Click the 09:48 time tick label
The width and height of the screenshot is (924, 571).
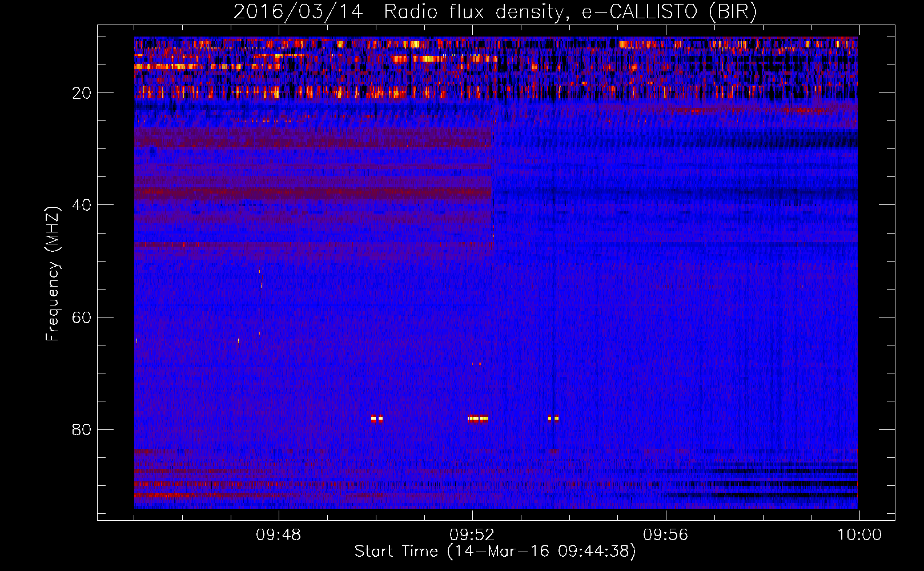[x=279, y=535]
